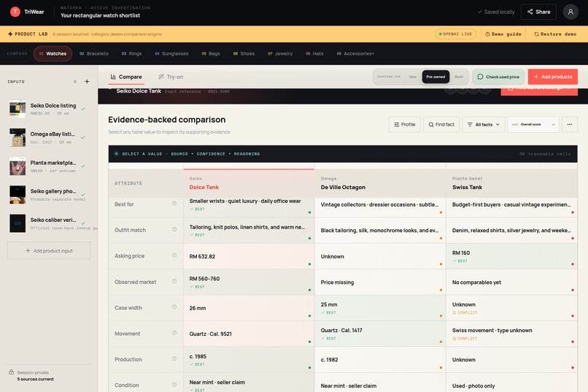The height and width of the screenshot is (392, 588).
Task: Open the Seiko Dolce listing thumbnail
Action: click(18, 109)
